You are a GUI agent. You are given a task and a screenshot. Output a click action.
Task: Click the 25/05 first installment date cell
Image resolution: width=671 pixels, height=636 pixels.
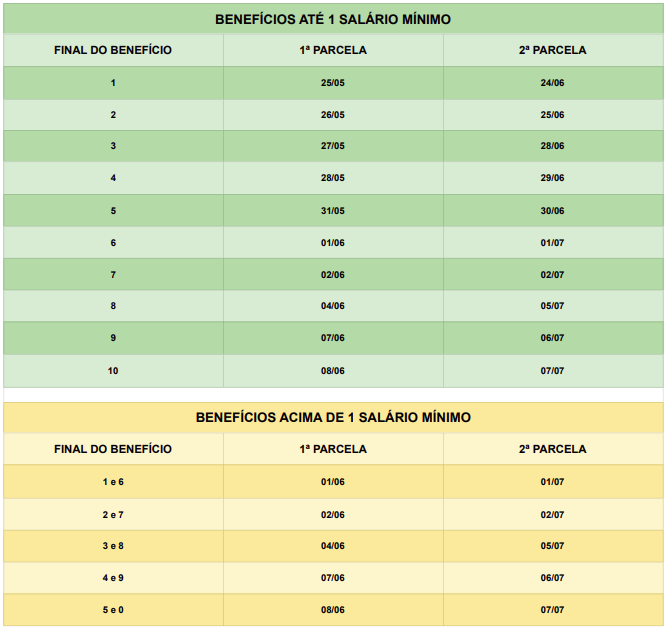(333, 83)
